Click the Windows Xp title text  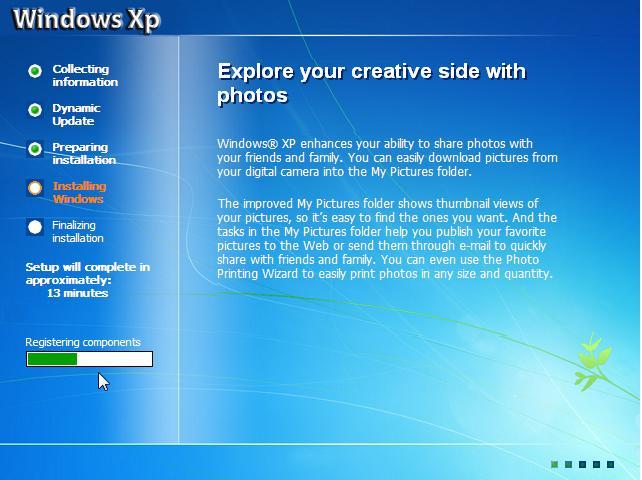point(87,19)
